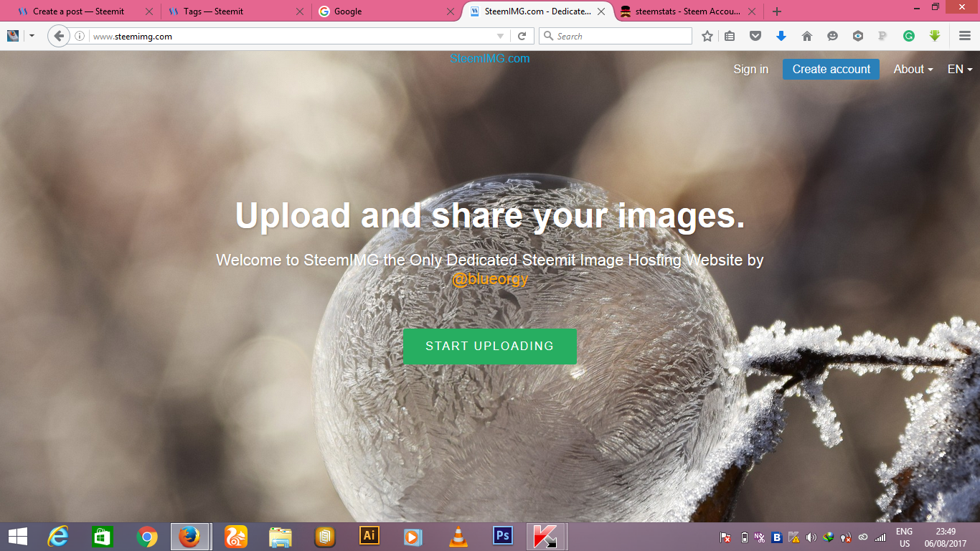Viewport: 980px width, 551px height.
Task: Go to the Firefox home page
Action: click(x=806, y=35)
